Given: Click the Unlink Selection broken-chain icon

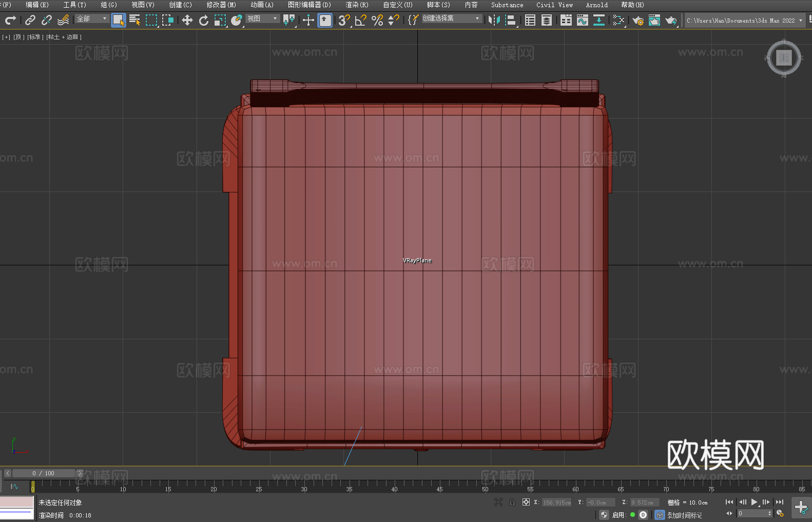Looking at the screenshot, I should point(47,21).
